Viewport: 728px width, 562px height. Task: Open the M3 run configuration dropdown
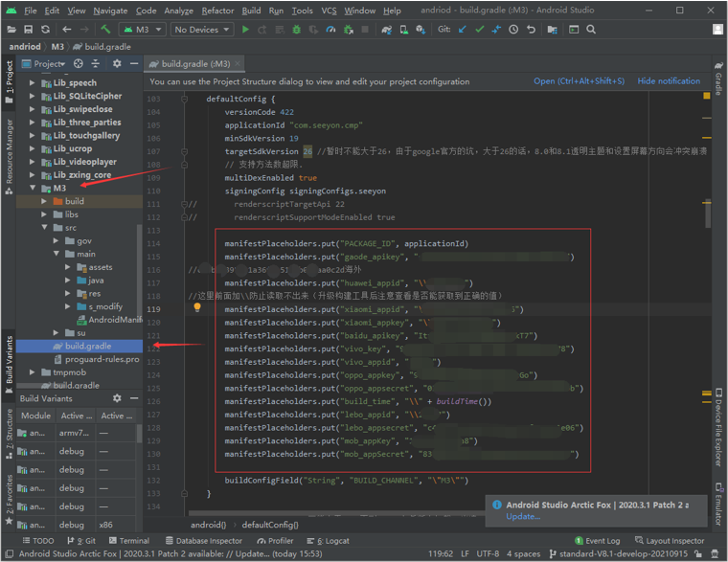coord(144,30)
